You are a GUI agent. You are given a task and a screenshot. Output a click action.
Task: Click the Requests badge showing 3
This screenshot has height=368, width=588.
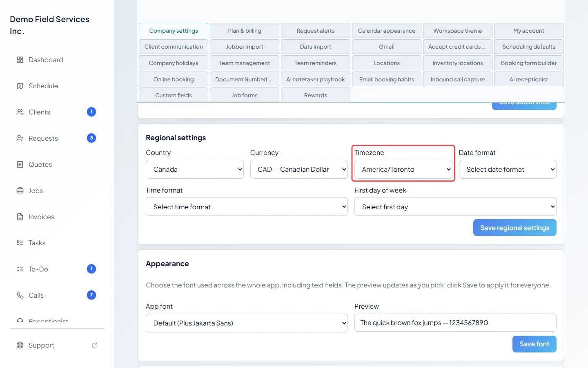point(91,138)
